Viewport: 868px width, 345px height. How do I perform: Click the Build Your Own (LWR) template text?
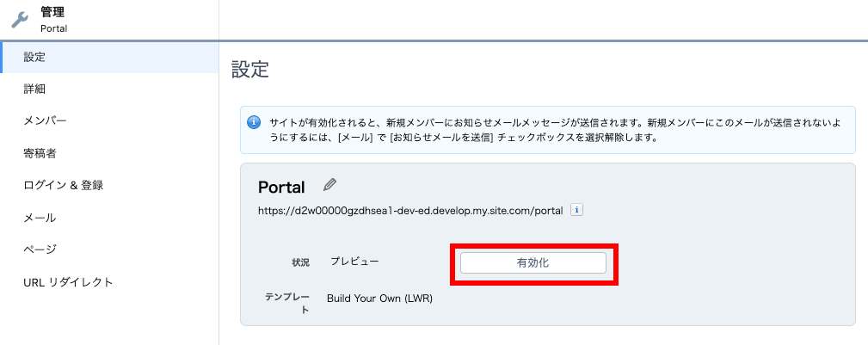click(379, 299)
